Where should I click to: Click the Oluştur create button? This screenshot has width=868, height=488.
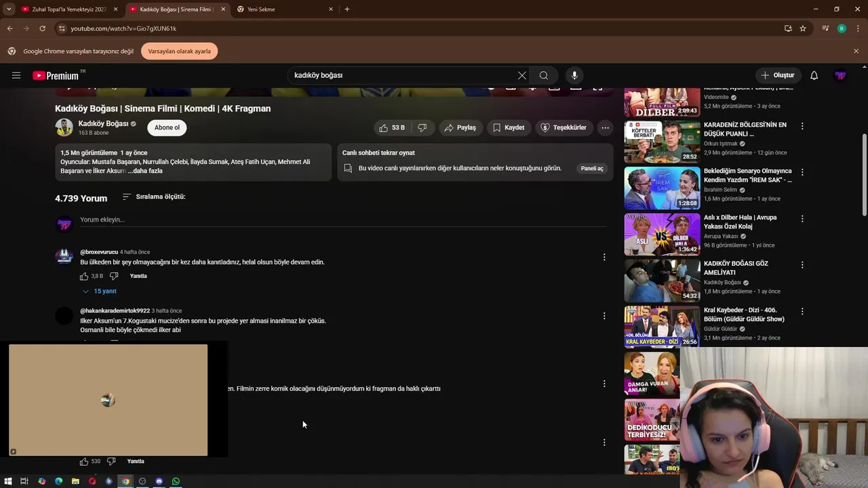(x=778, y=75)
